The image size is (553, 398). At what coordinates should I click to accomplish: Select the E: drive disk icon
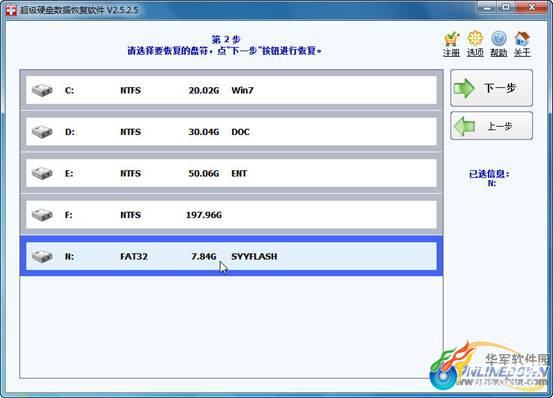(x=42, y=173)
